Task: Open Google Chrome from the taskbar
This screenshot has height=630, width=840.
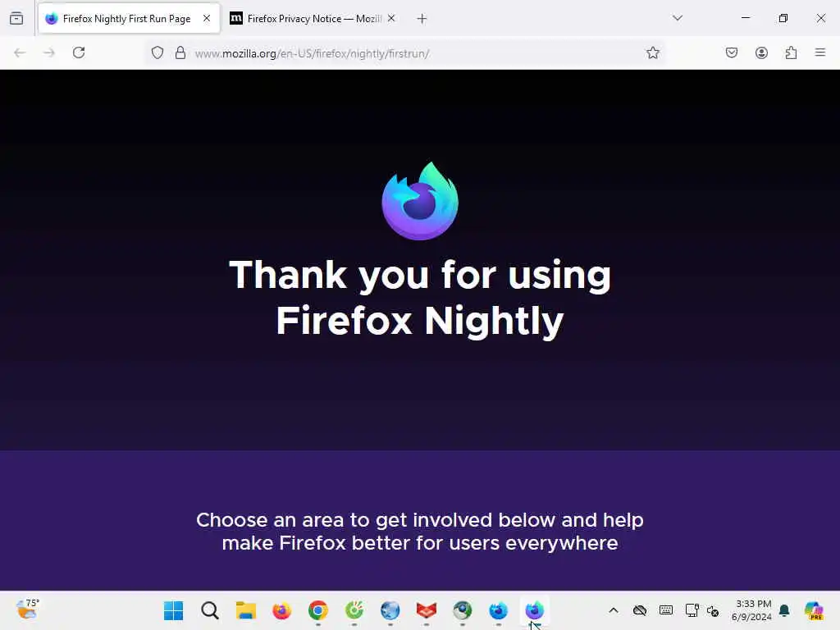Action: pos(318,610)
